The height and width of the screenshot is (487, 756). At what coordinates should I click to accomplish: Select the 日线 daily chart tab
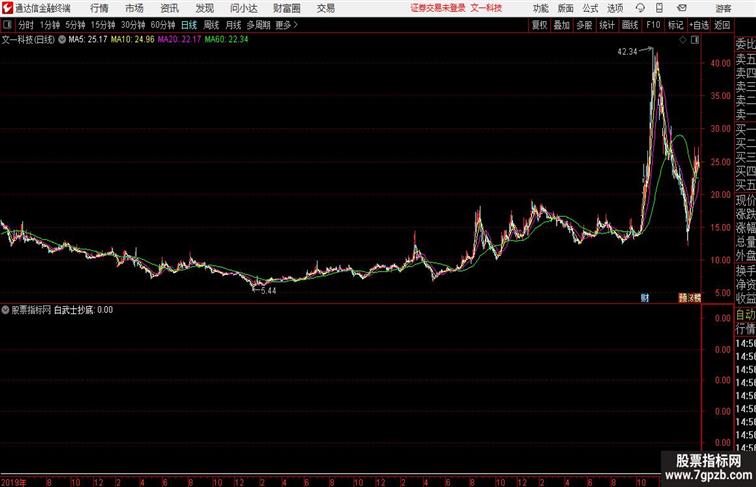point(189,25)
